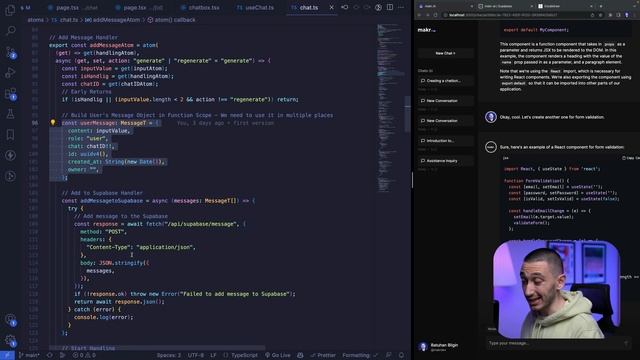Image resolution: width=640 pixels, height=360 pixels.
Task: Change file encoding 'UTF-8' in the status bar
Action: click(196, 355)
